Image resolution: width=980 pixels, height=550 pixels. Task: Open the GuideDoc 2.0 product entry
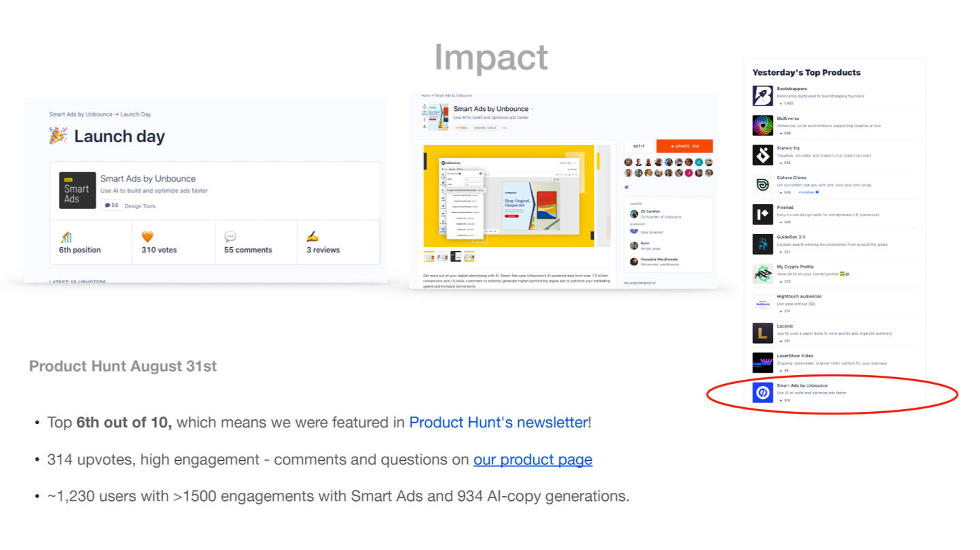coord(790,237)
